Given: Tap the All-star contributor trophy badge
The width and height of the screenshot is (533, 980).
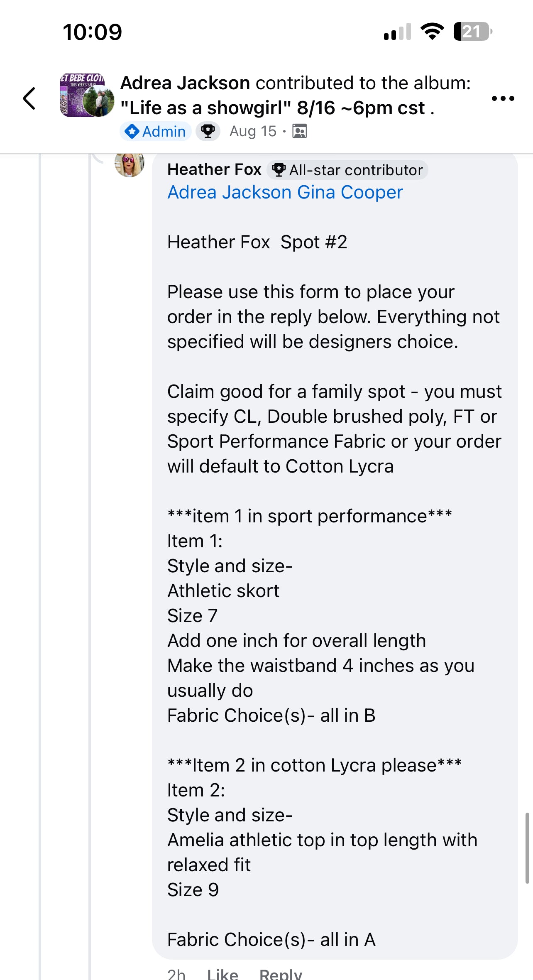Looking at the screenshot, I should [x=347, y=170].
